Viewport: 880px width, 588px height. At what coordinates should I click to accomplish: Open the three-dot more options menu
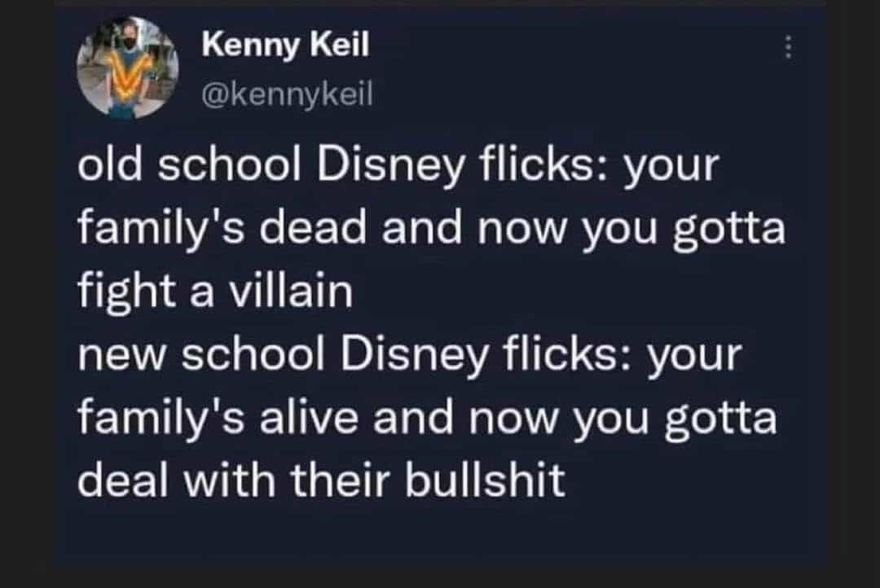point(787,50)
